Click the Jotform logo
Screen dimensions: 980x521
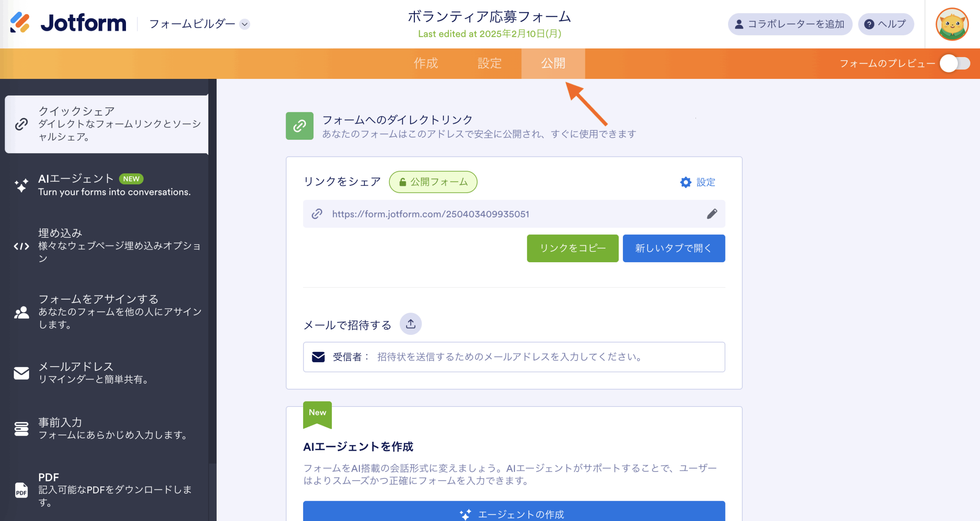[x=68, y=23]
